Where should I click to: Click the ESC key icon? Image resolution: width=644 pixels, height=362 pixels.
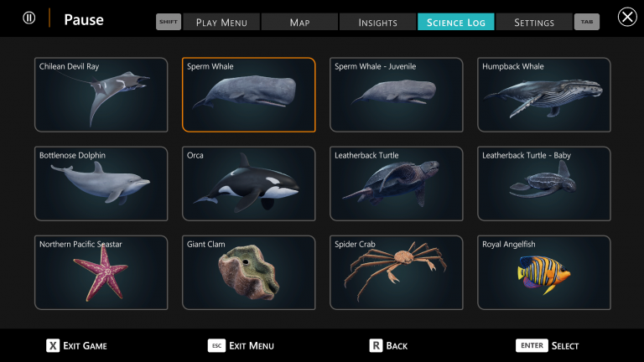coord(216,345)
